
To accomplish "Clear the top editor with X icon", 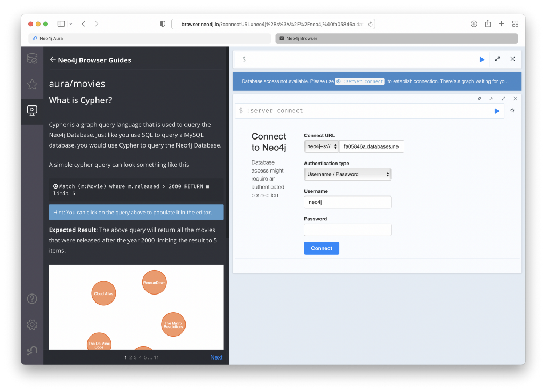I will tap(512, 59).
